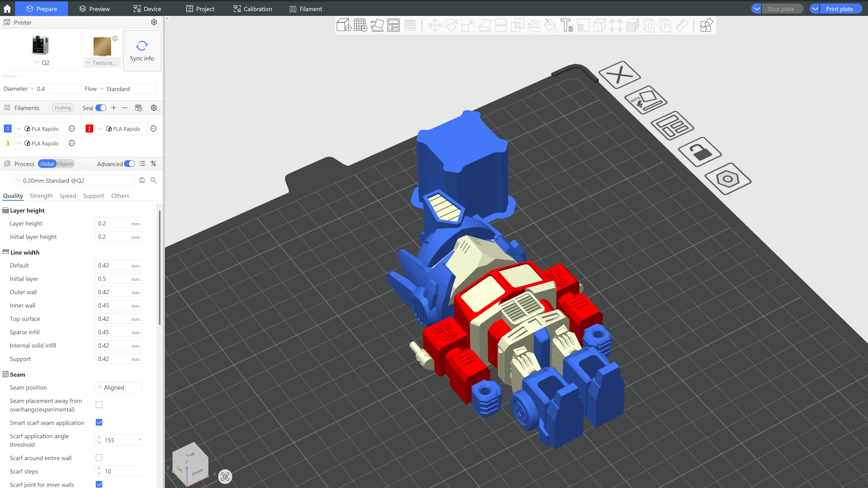Check Seam placement away from overhangs

click(99, 405)
